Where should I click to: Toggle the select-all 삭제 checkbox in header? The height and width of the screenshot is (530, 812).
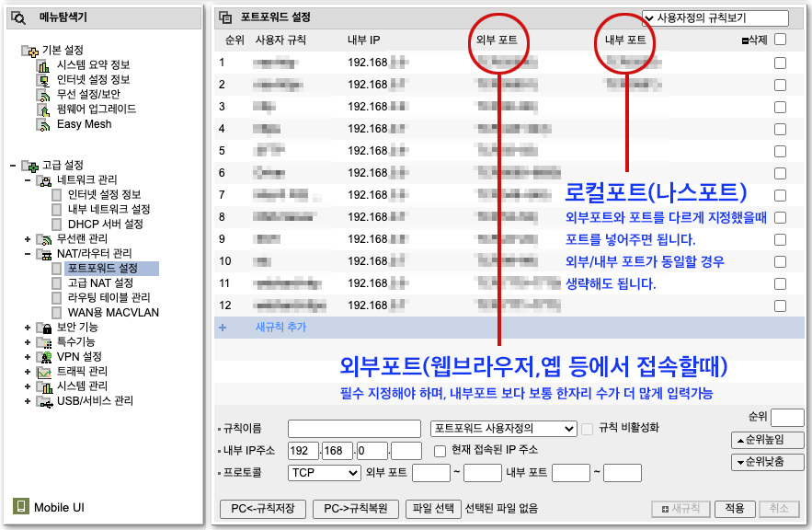[x=780, y=40]
